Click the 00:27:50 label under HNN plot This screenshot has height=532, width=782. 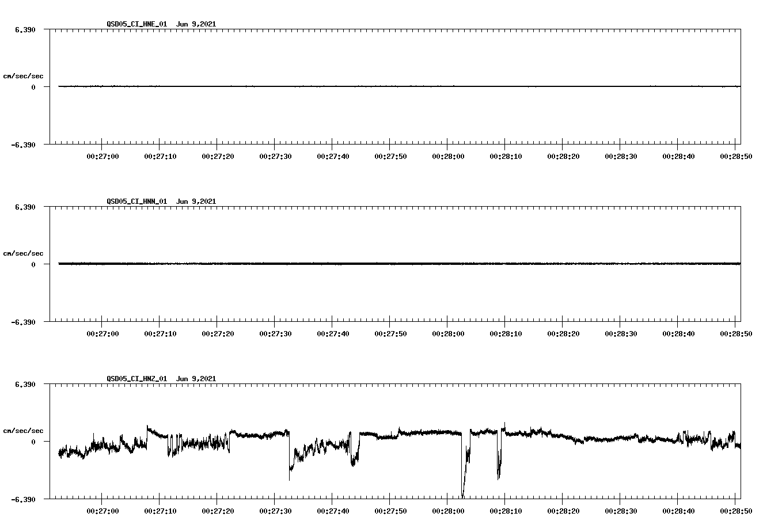coord(390,333)
